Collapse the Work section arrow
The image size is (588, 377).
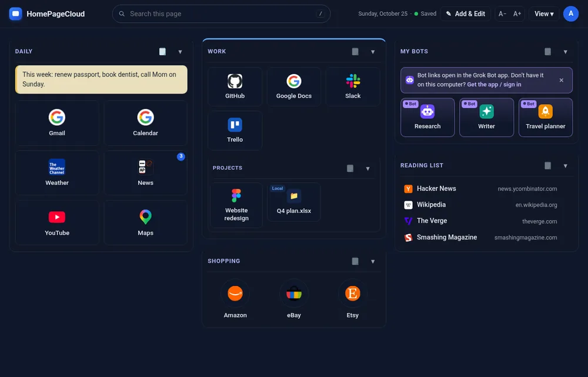tap(373, 52)
